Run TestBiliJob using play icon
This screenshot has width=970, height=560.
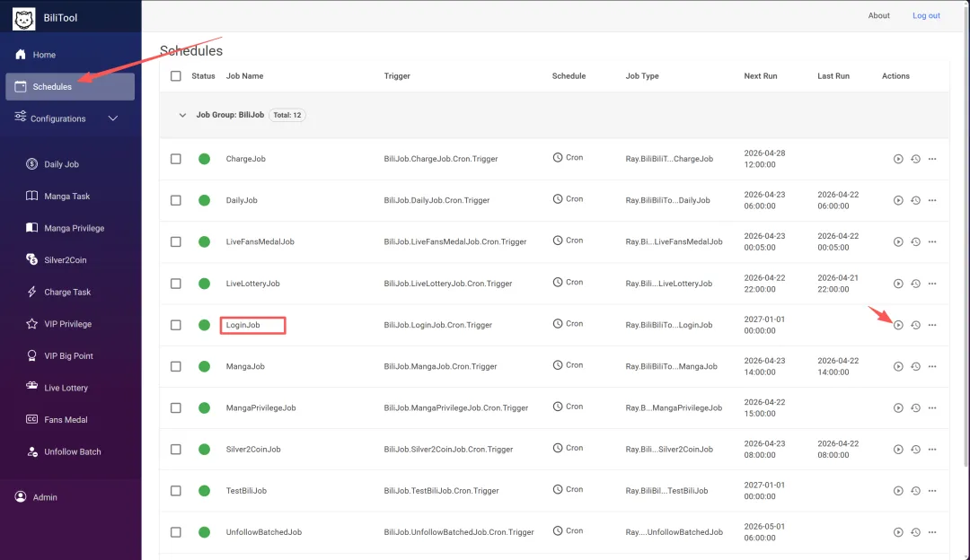coord(898,491)
